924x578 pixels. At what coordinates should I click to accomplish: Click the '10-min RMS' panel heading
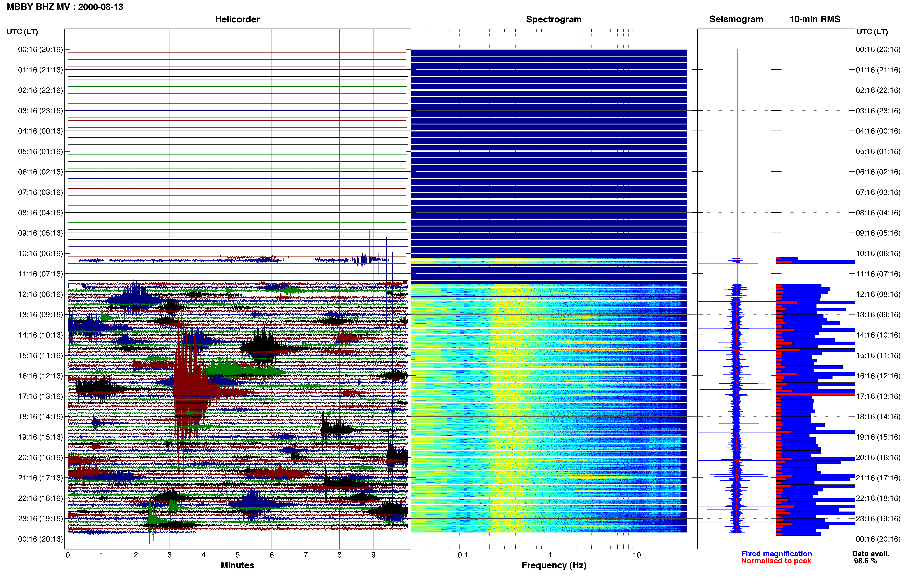pyautogui.click(x=815, y=19)
